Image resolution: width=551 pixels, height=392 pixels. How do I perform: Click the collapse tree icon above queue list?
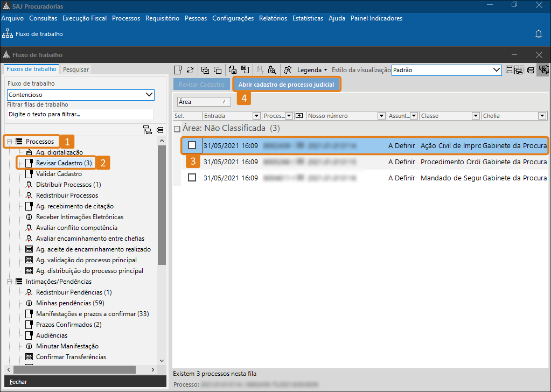[160, 130]
